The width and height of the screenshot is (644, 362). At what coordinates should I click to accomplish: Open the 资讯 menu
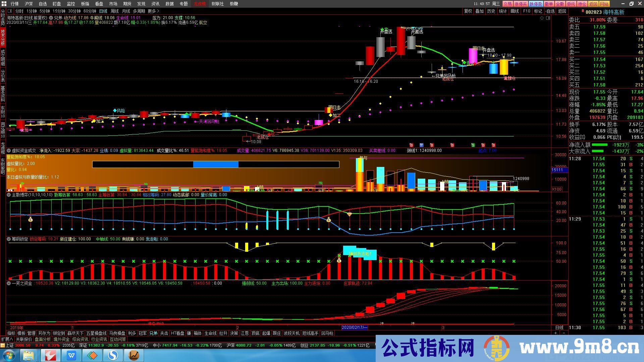click(x=155, y=4)
